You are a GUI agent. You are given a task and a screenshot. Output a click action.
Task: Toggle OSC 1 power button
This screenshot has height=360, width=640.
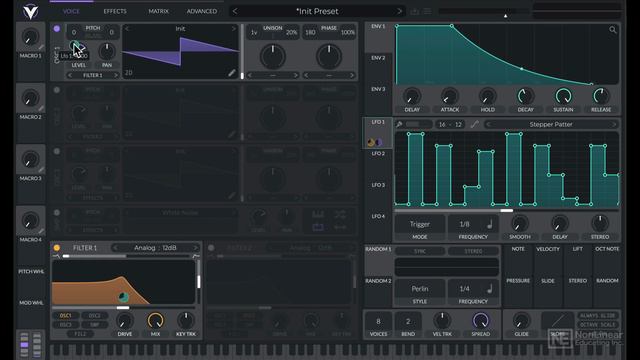(x=57, y=29)
